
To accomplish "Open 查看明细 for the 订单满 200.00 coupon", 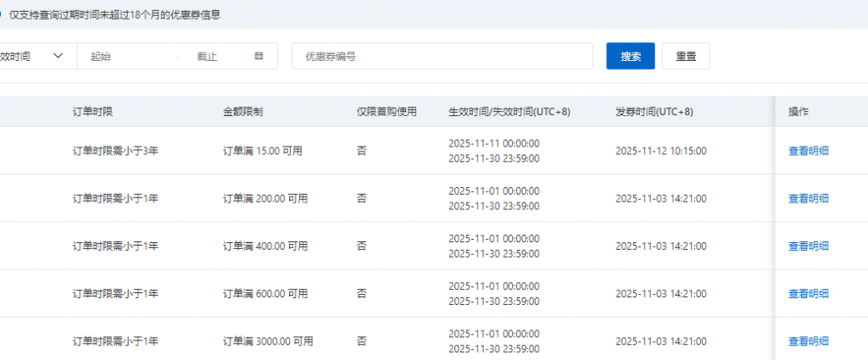I will [808, 198].
